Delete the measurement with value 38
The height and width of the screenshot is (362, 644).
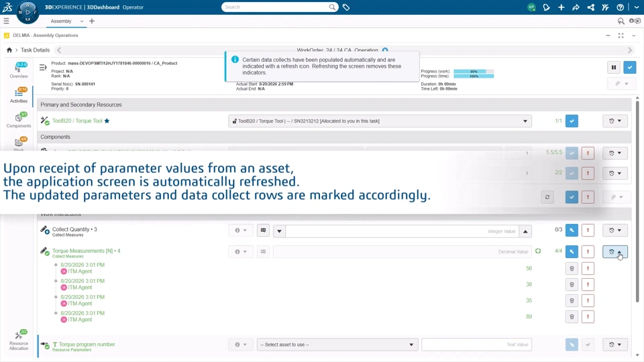[x=572, y=284]
